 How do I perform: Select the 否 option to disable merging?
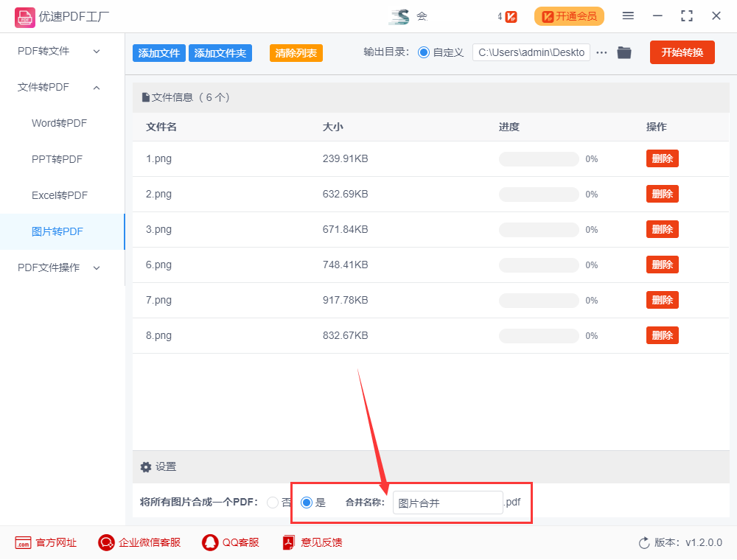273,503
